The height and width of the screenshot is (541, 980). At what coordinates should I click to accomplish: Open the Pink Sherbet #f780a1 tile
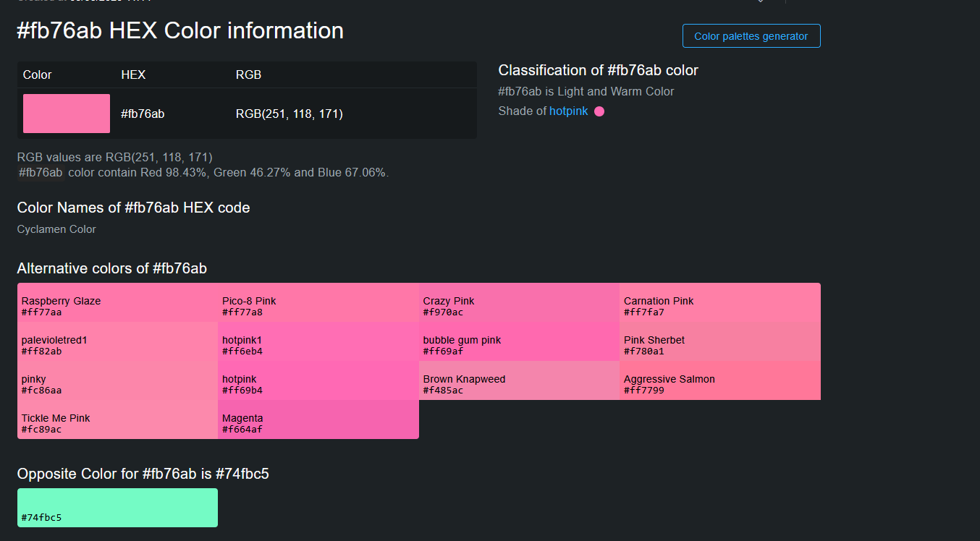[x=720, y=341]
